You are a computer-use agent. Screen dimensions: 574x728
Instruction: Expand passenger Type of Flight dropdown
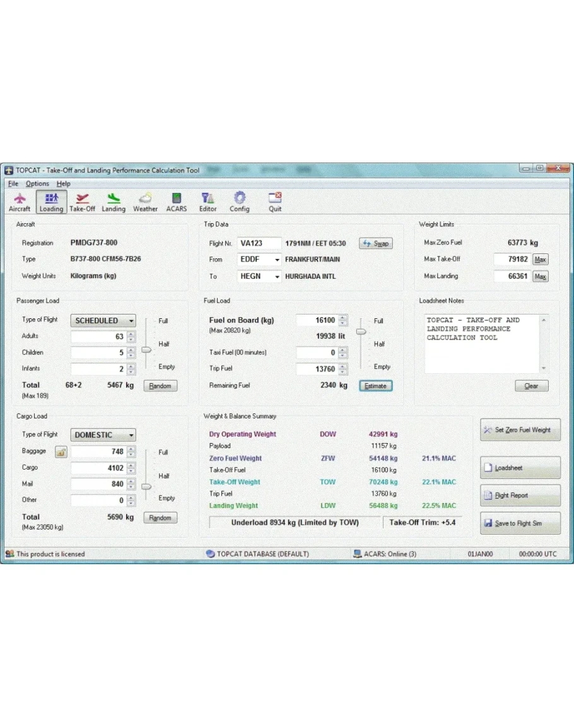[x=103, y=321]
